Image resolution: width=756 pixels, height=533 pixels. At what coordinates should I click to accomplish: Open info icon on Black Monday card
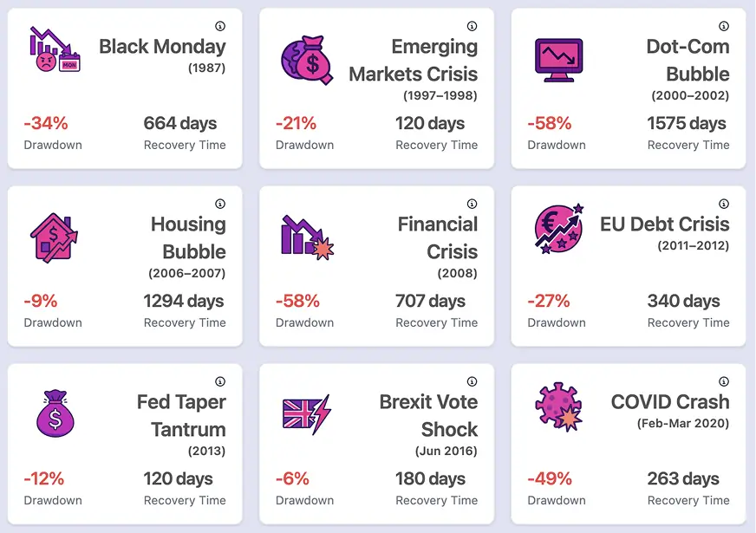click(220, 26)
